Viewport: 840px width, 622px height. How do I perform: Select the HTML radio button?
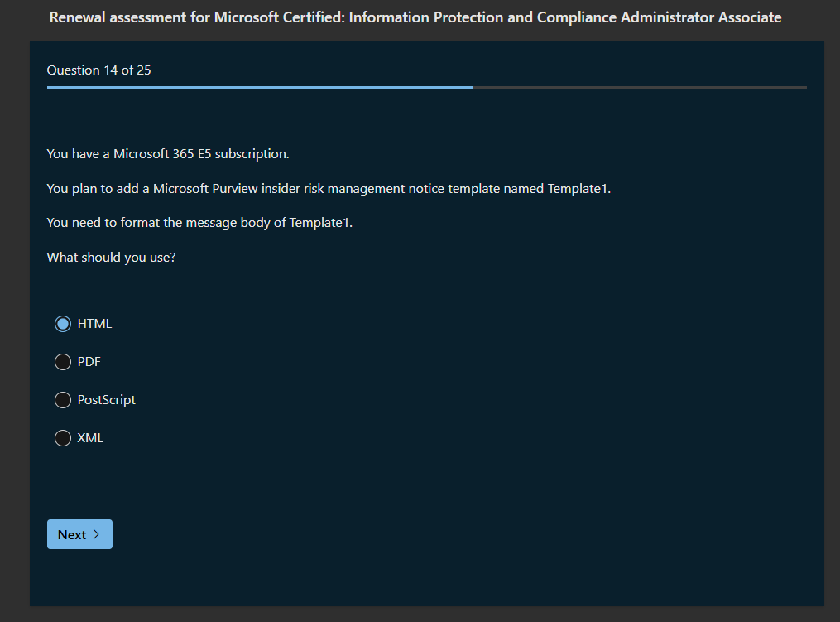tap(63, 324)
